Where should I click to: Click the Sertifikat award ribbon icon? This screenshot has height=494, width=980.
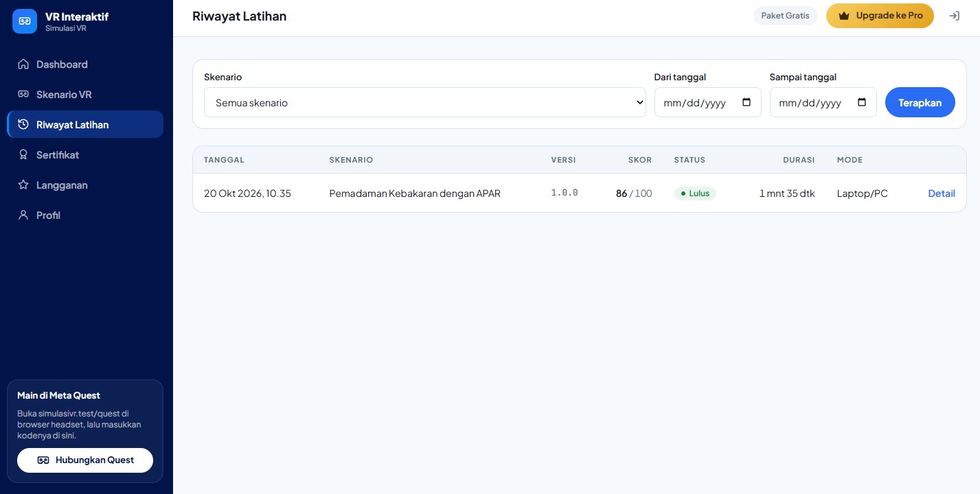pos(23,155)
